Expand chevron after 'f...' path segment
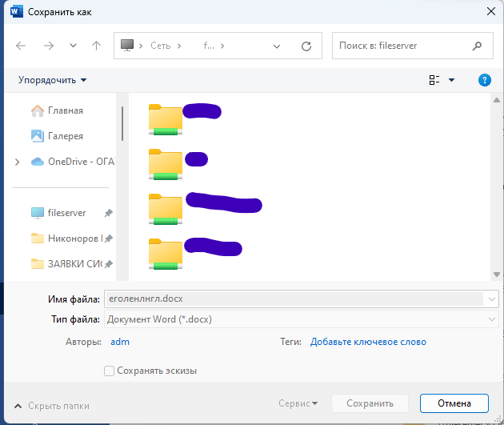The height and width of the screenshot is (425, 504). (x=222, y=46)
